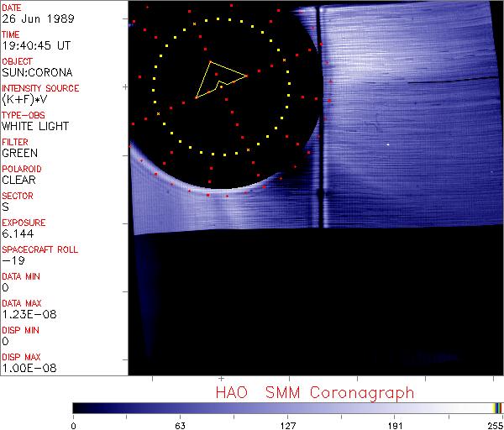Click the exposure value 6.144

point(17,233)
